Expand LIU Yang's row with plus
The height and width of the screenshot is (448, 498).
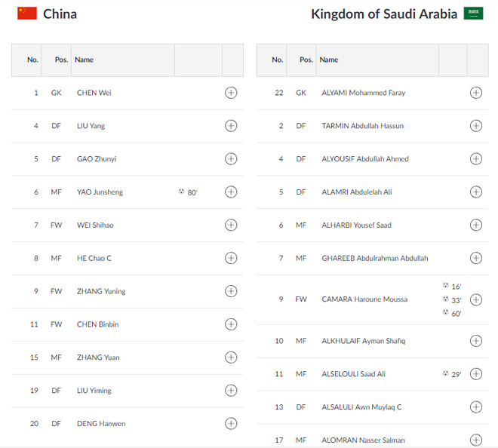(231, 126)
